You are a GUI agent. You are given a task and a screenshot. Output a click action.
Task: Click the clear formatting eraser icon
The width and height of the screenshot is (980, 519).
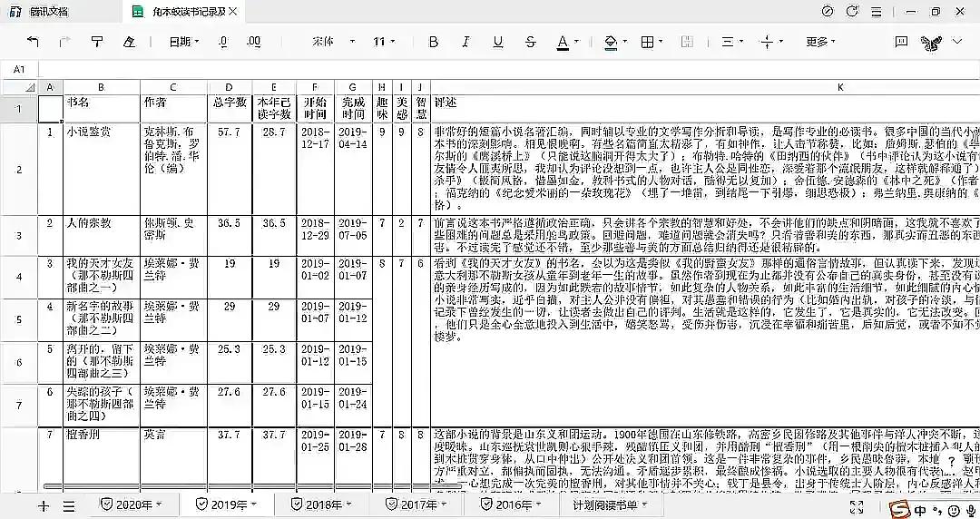point(129,42)
